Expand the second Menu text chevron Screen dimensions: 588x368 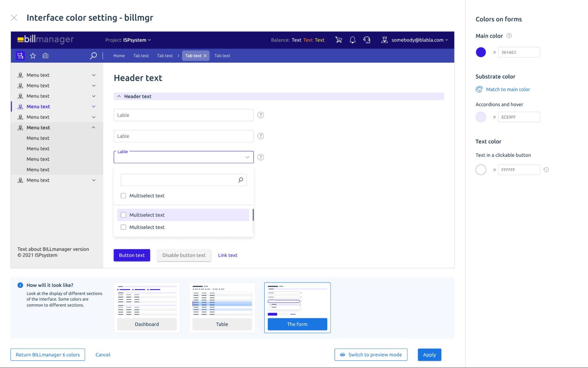(94, 86)
